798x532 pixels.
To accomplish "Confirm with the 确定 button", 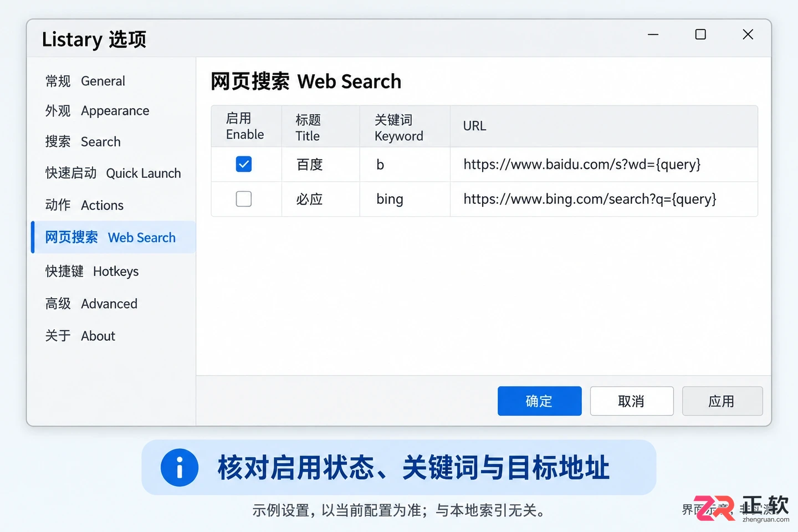I will point(540,401).
